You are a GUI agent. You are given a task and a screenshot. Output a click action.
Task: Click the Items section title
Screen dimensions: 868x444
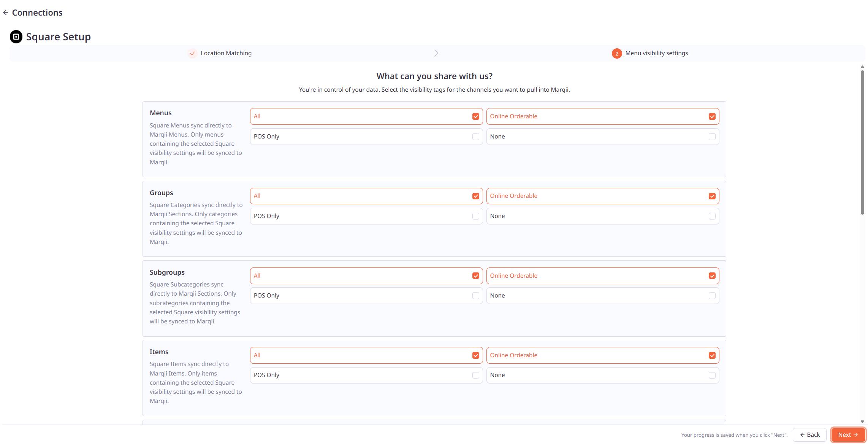(159, 352)
